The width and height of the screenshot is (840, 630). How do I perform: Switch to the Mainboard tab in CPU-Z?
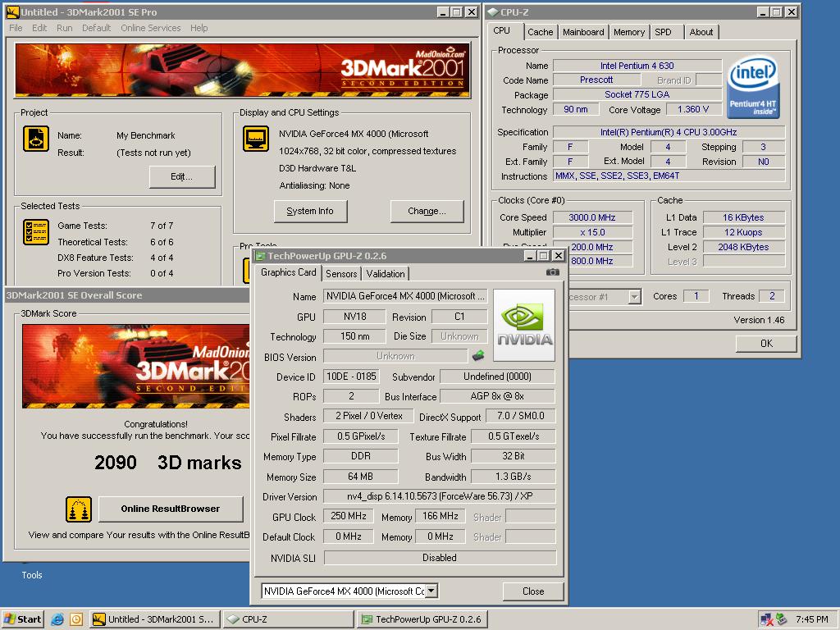point(583,32)
